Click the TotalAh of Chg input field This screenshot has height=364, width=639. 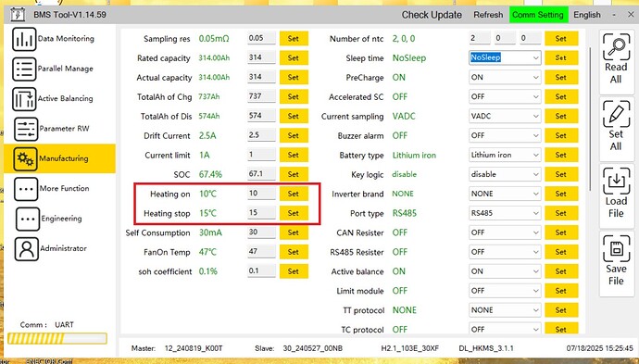[x=261, y=96]
